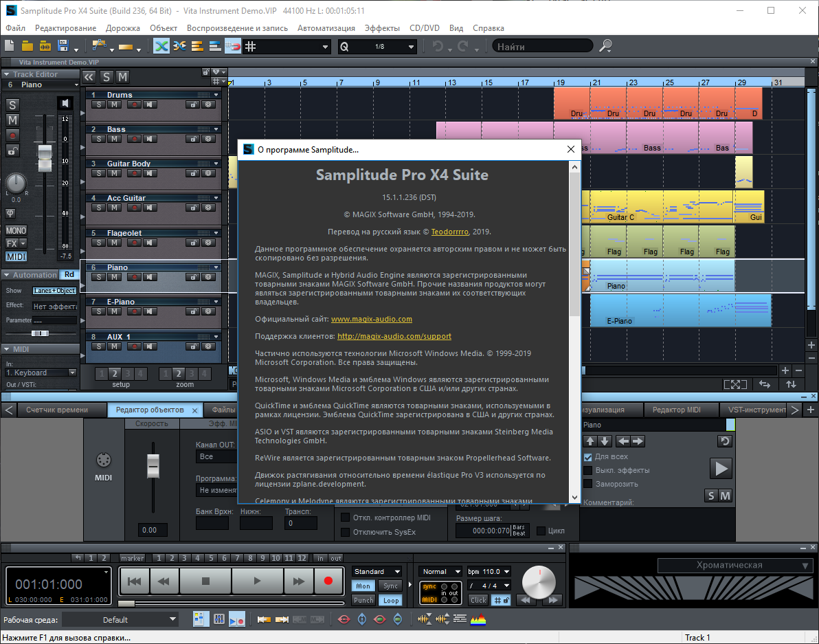819x644 pixels.
Task: Enable the 'Заморозить' checkbox
Action: point(587,484)
